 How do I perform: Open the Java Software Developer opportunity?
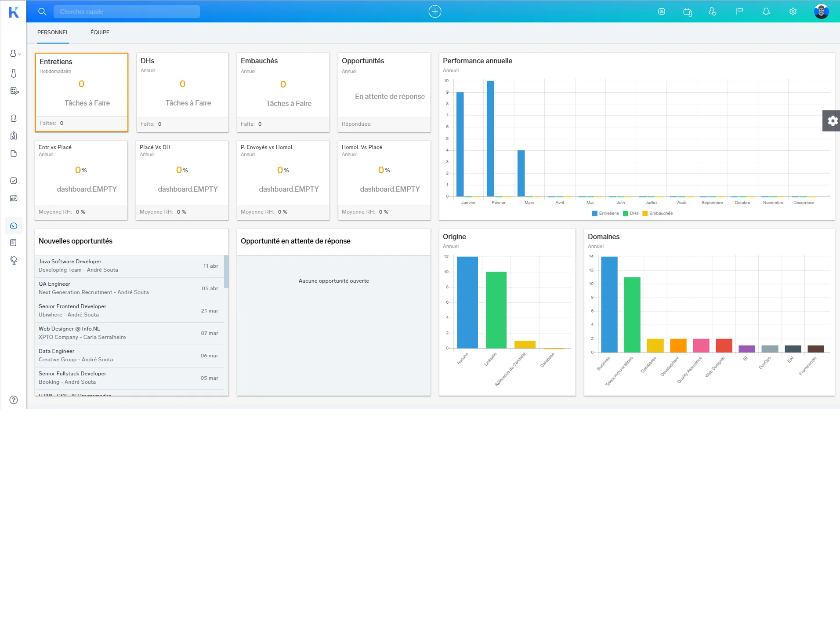point(130,266)
